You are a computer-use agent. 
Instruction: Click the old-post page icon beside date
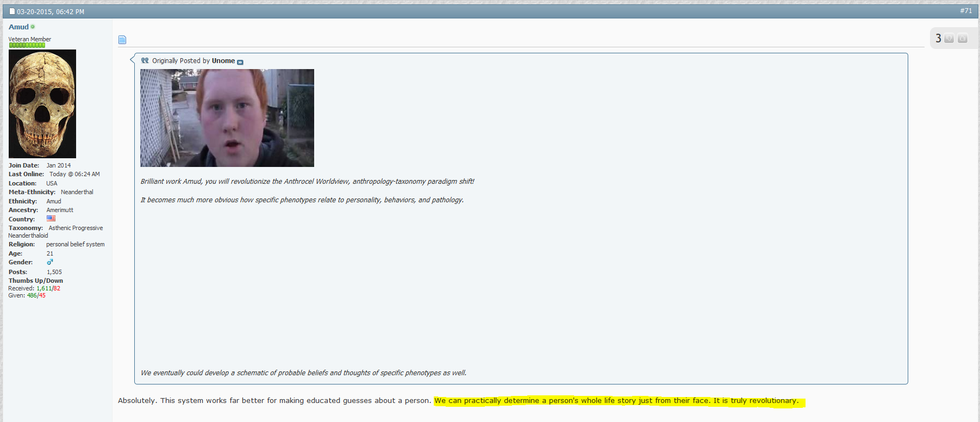point(12,11)
